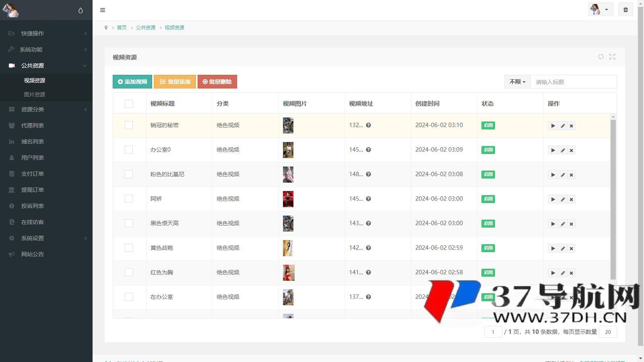Screen dimensions: 644x362
Task: Go to 支付订单 in the sidebar
Action: [33, 174]
